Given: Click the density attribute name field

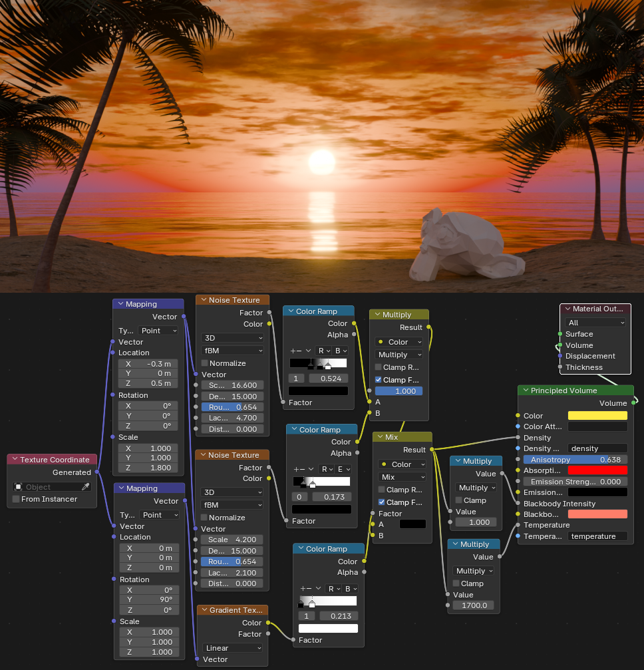Looking at the screenshot, I should pos(597,448).
